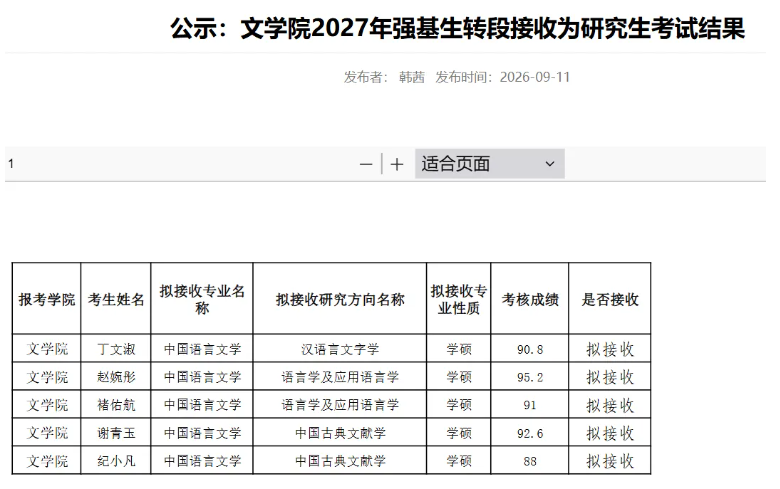Click 语言学及应用语言学 in 赵婉彤's row
780x489 pixels.
pos(340,377)
